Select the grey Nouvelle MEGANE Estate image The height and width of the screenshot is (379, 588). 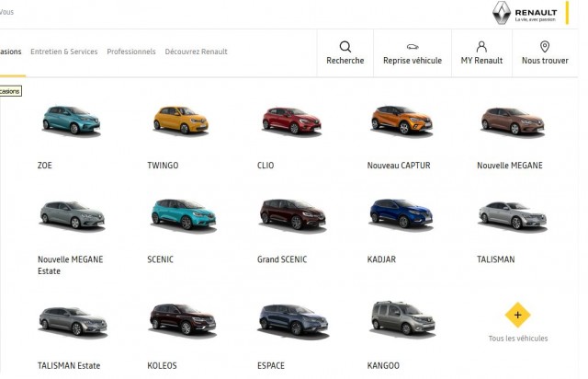coord(72,215)
